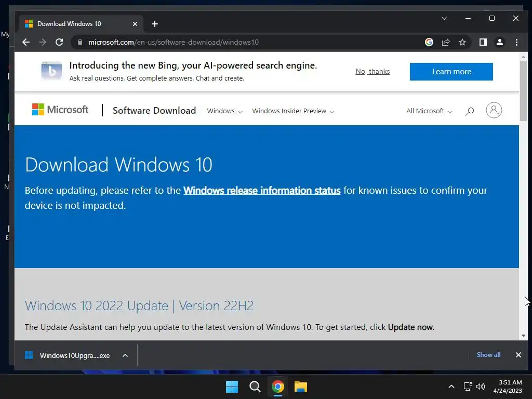Viewport: 532px width, 399px height.
Task: Open taskbar Search
Action: (x=255, y=387)
